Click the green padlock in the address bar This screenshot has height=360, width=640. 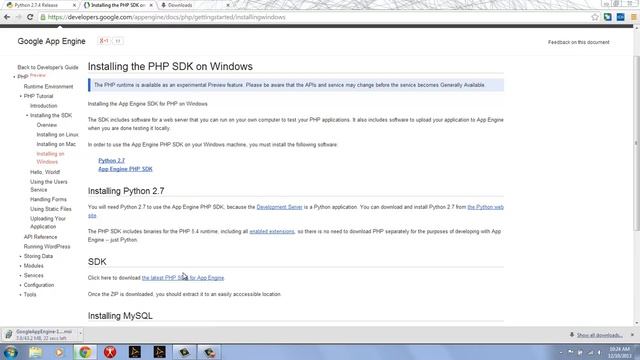click(x=43, y=17)
